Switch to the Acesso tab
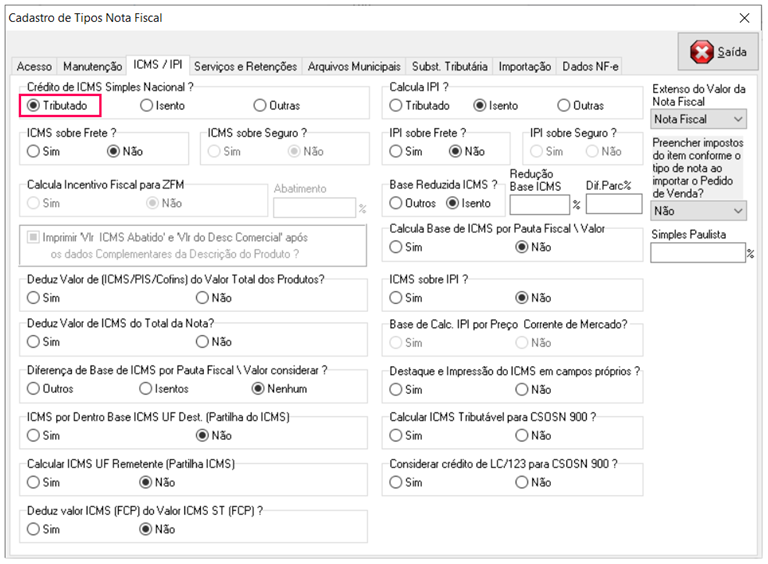The height and width of the screenshot is (564, 768). pyautogui.click(x=34, y=67)
